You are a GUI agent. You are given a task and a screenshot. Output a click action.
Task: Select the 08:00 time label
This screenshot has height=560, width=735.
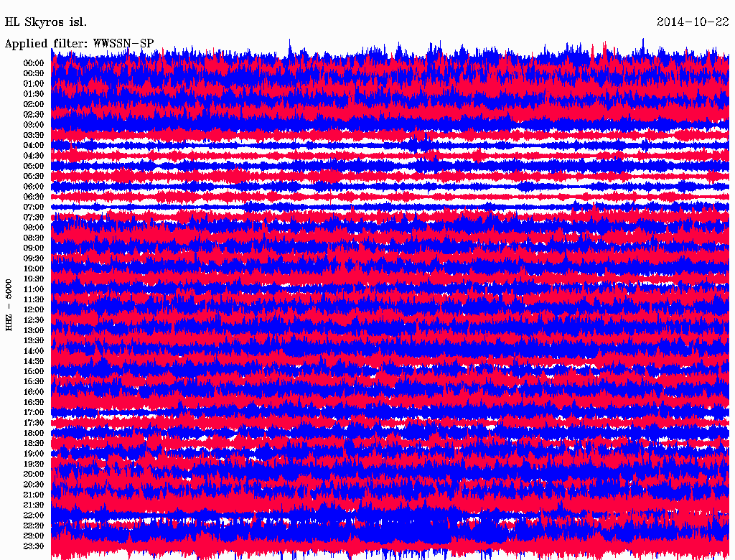pos(33,228)
